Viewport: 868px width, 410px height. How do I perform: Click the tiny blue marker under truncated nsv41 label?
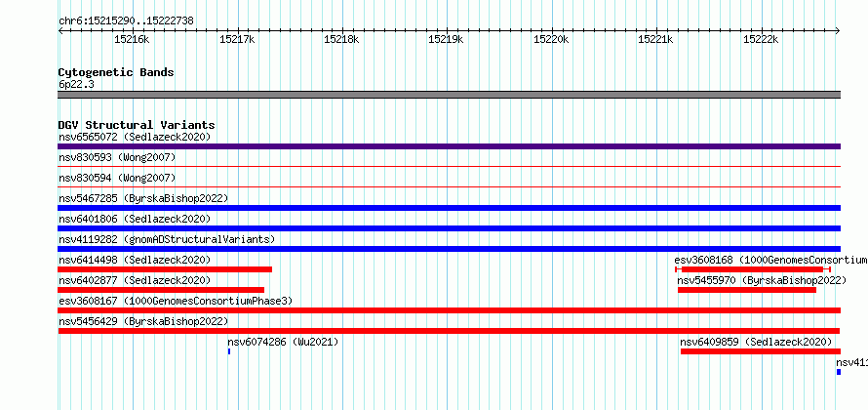pos(839,372)
